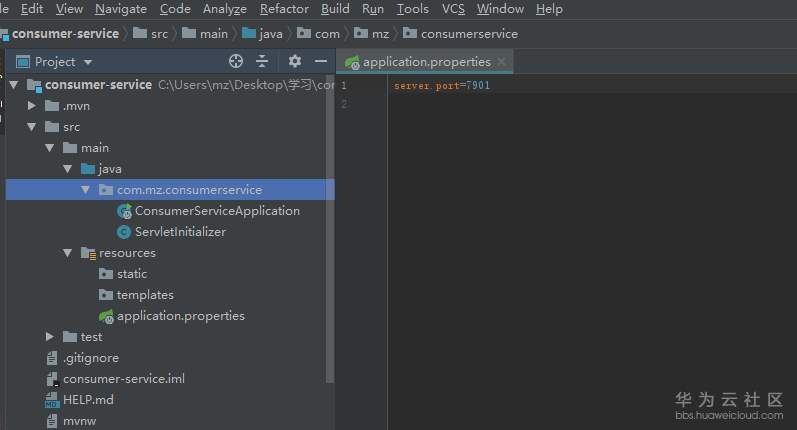Click consumer-service in the breadcrumb bar

[x=66, y=34]
